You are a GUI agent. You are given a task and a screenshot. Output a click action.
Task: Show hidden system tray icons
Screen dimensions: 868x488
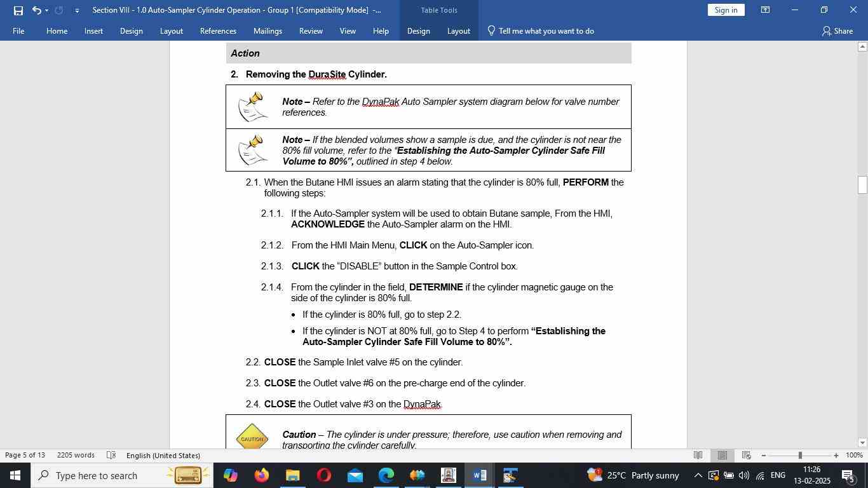[x=698, y=475]
